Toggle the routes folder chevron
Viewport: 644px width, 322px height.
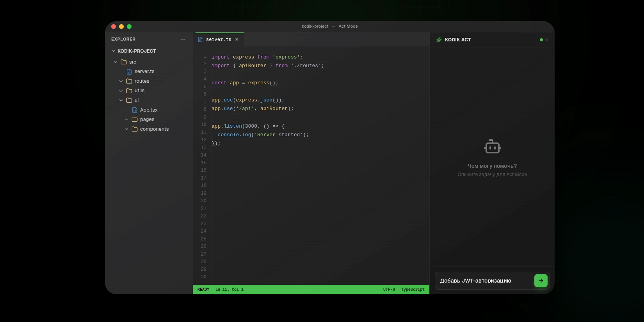121,81
